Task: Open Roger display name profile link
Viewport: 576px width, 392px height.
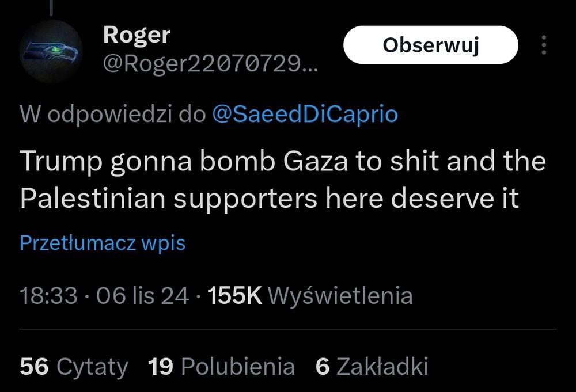Action: point(137,35)
